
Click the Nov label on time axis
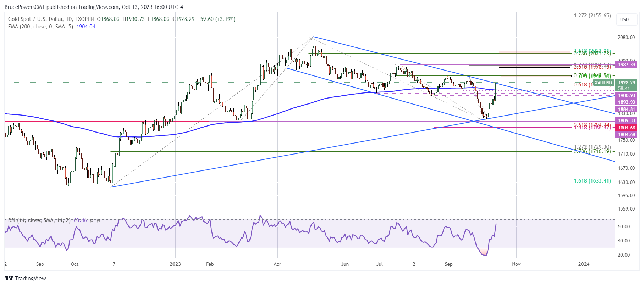[x=516, y=264]
